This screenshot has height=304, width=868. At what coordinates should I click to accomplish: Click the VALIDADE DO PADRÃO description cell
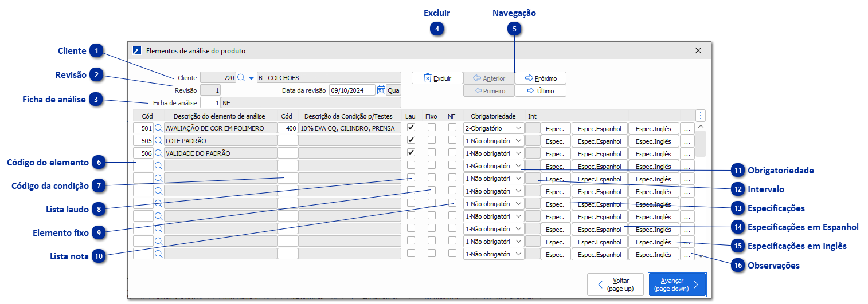tap(220, 153)
